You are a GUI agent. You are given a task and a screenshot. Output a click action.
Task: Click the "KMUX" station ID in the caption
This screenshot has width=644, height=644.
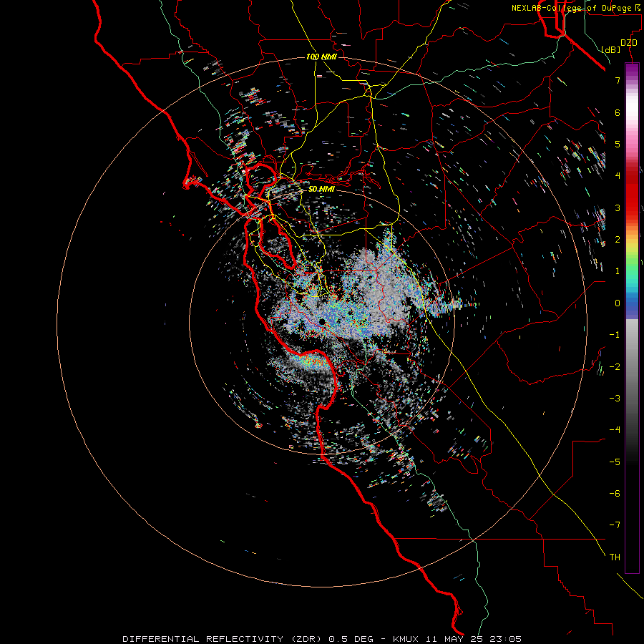406,639
